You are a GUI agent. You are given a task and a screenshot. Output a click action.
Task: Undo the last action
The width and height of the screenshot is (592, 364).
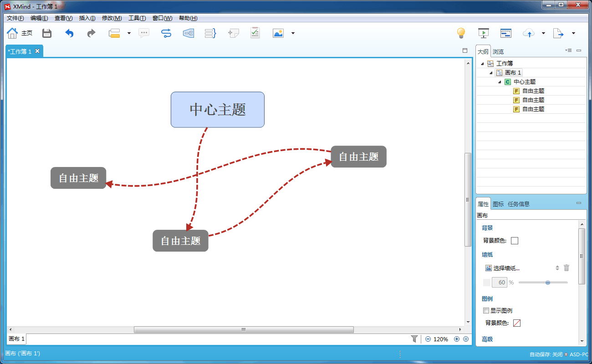coord(69,33)
